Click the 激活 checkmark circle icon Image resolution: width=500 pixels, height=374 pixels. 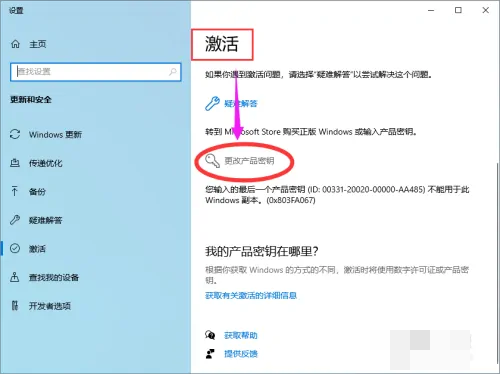pos(15,248)
